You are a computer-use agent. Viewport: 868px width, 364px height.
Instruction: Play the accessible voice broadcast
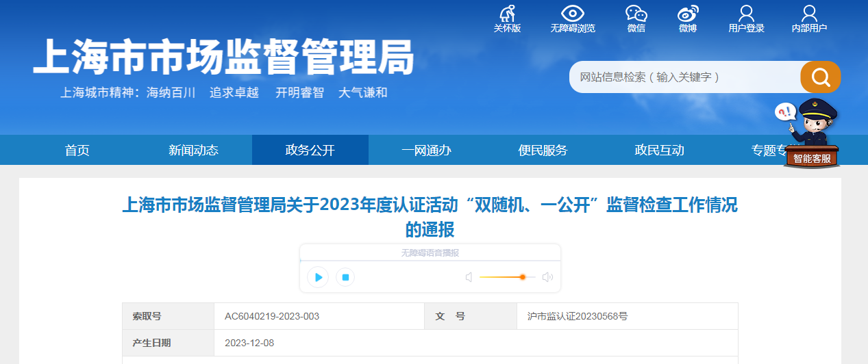click(x=318, y=277)
